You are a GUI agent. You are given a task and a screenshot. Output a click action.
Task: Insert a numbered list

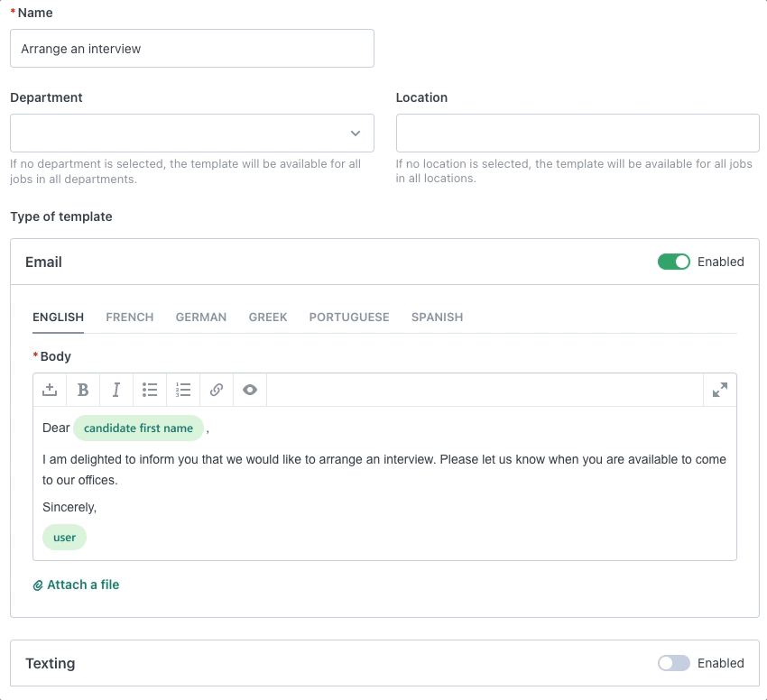pos(183,390)
